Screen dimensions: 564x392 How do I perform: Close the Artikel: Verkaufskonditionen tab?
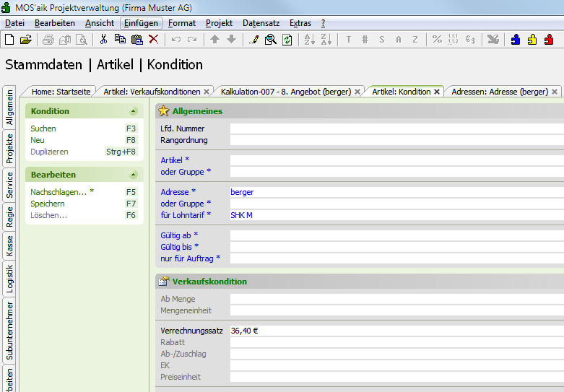[x=207, y=92]
